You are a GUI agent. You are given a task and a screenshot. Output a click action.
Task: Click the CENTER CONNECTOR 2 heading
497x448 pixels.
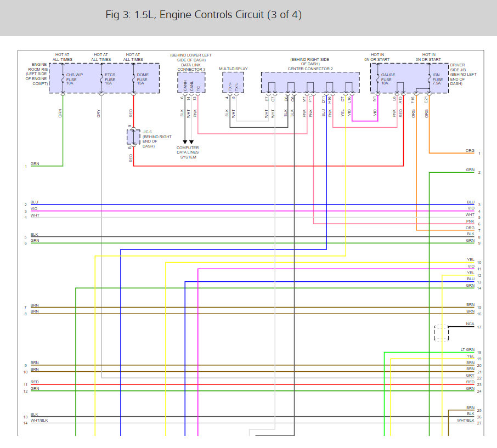310,69
